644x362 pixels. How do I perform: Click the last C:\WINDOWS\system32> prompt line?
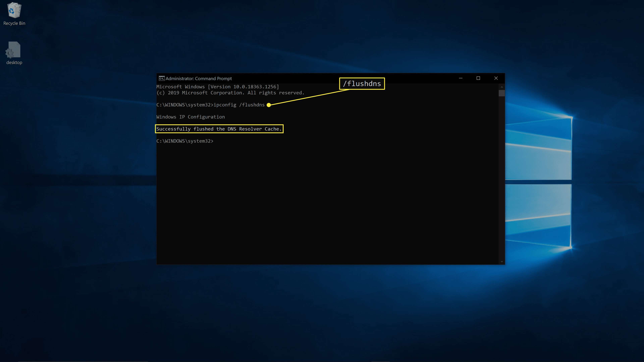185,141
